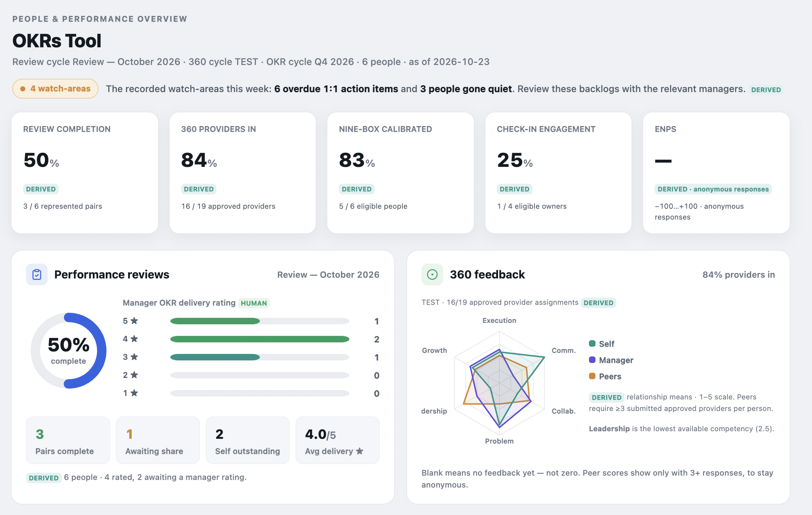Open the Nine-Box Calibrated 83% card
The width and height of the screenshot is (812, 515).
[400, 173]
